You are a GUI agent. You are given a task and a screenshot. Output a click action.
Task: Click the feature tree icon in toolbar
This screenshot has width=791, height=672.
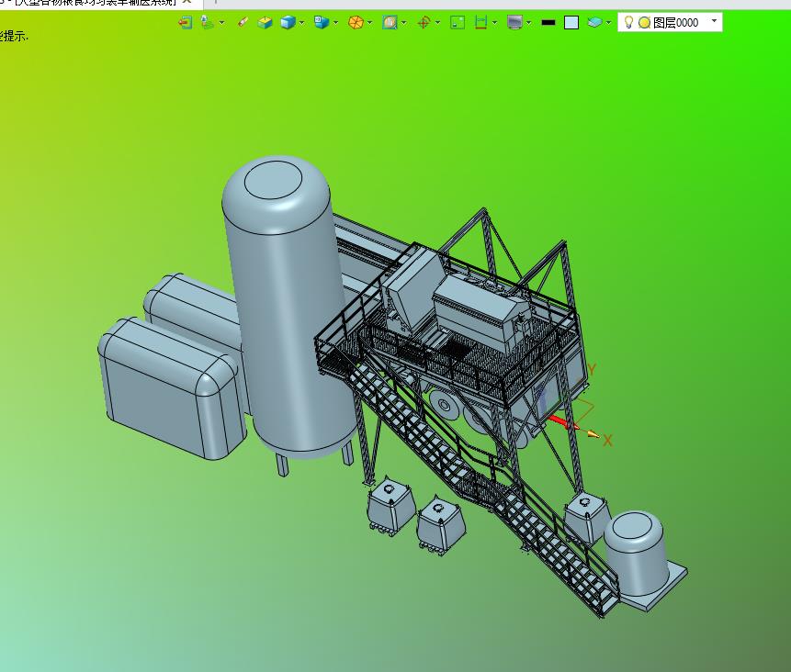point(207,23)
